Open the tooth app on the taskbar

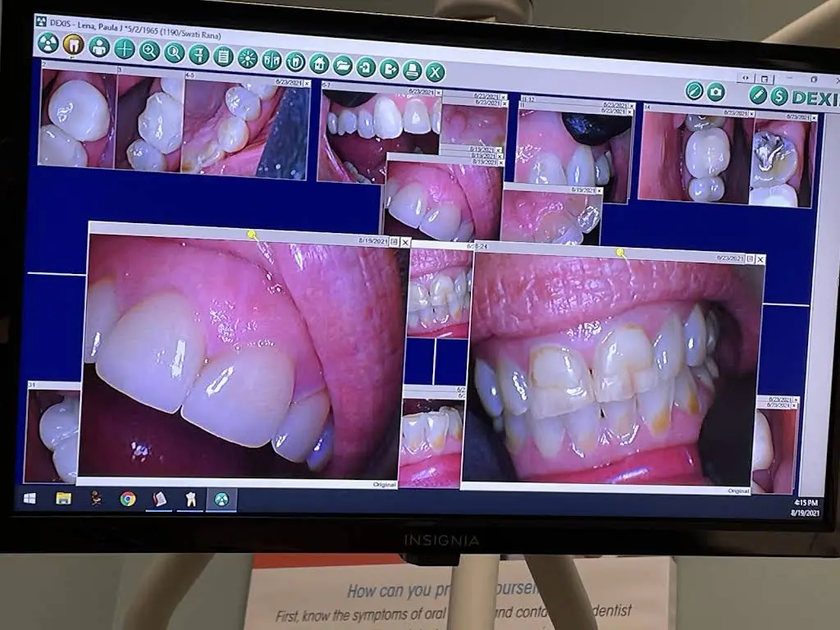click(x=189, y=500)
